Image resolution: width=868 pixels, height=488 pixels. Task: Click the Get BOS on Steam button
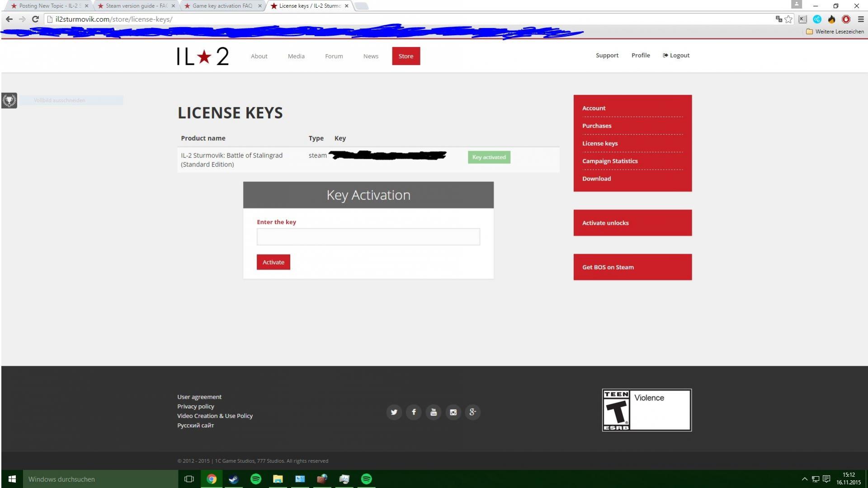632,267
